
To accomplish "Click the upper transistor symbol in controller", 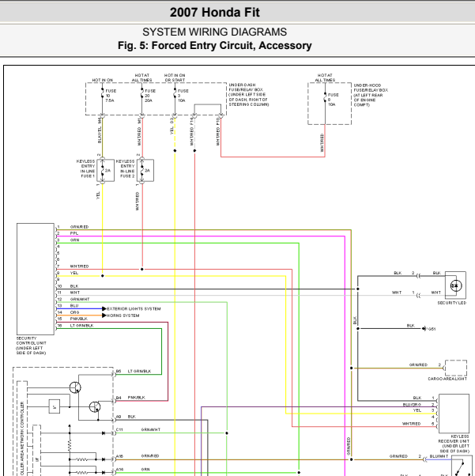I will pos(75,387).
